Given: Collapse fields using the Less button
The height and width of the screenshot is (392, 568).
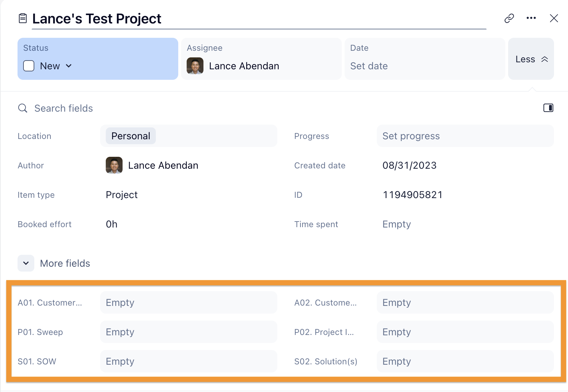Looking at the screenshot, I should click(x=531, y=59).
